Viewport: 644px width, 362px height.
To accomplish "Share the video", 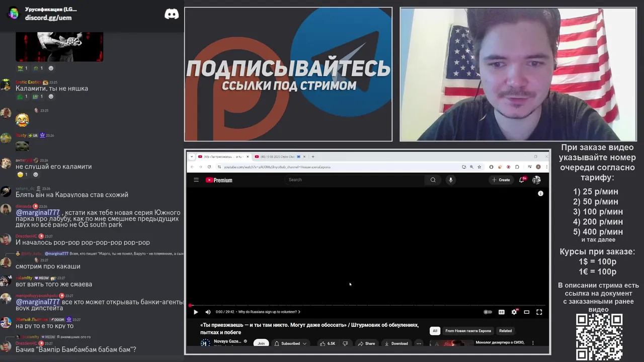I will tap(366, 343).
